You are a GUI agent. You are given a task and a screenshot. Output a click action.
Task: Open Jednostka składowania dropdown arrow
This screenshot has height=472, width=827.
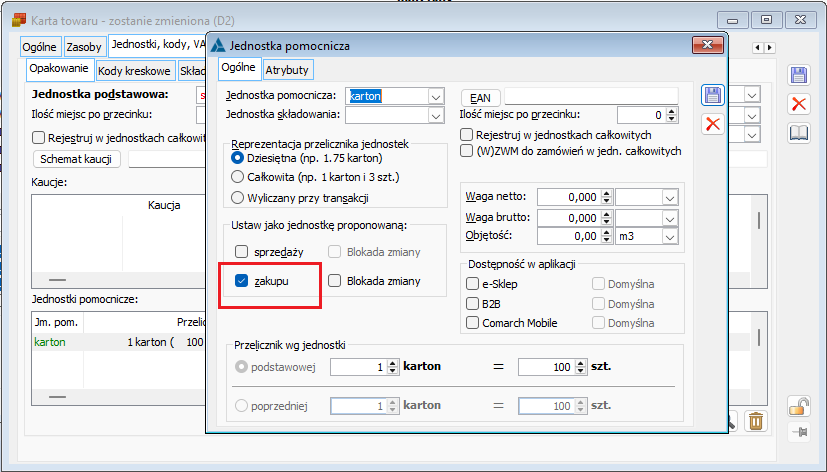pyautogui.click(x=436, y=115)
